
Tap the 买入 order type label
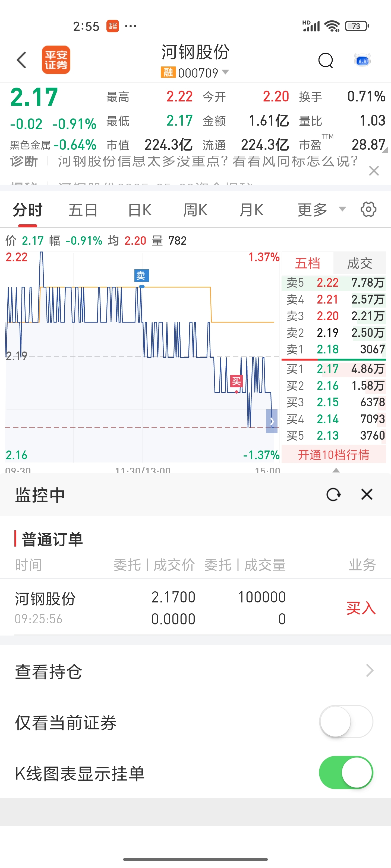(361, 608)
